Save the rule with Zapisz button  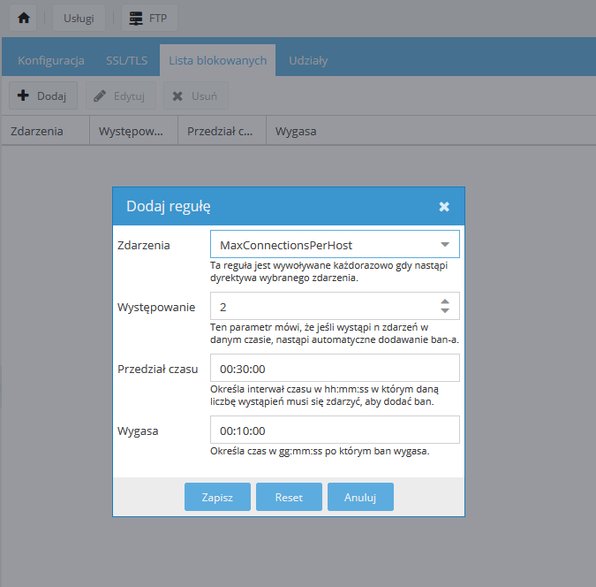point(217,497)
